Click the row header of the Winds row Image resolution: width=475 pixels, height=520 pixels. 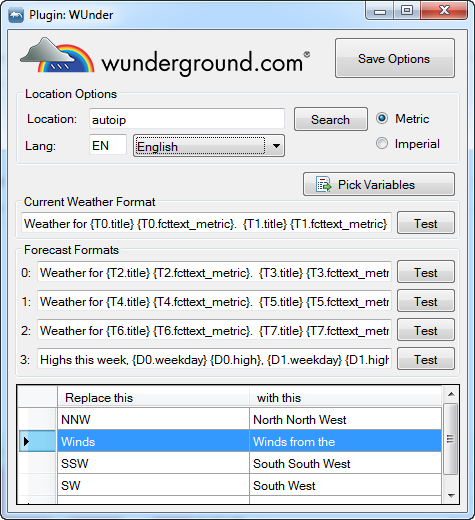[x=37, y=441]
